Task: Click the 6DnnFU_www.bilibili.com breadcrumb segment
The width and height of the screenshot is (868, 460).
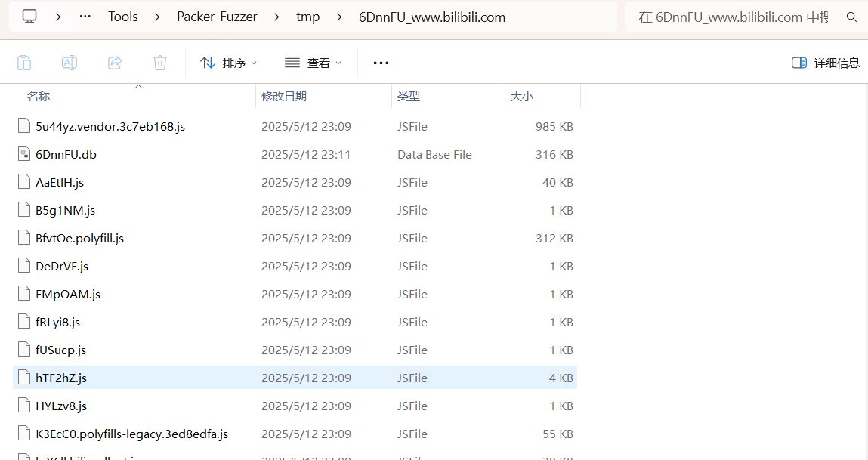Action: pyautogui.click(x=432, y=17)
